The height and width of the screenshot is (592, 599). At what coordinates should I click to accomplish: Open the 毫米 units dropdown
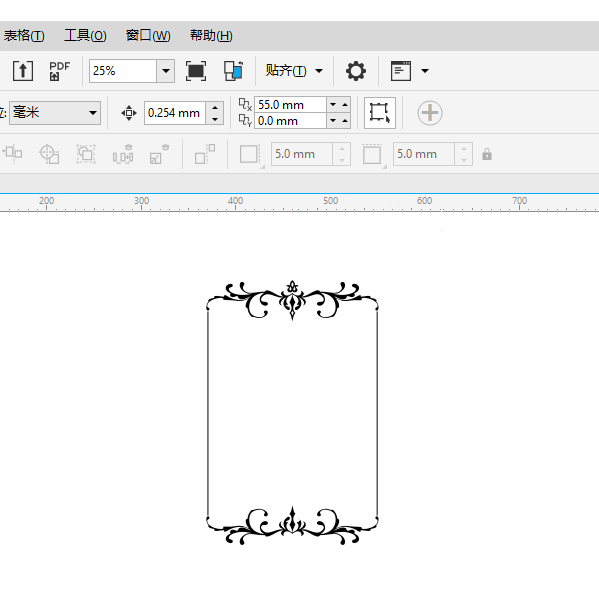coord(55,113)
